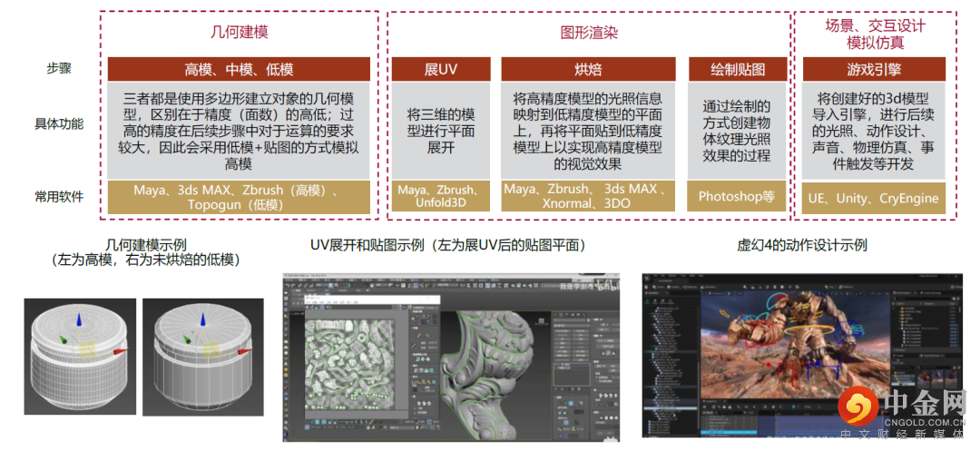Click the Photoshop等 software box
The width and height of the screenshot is (980, 451).
click(738, 197)
